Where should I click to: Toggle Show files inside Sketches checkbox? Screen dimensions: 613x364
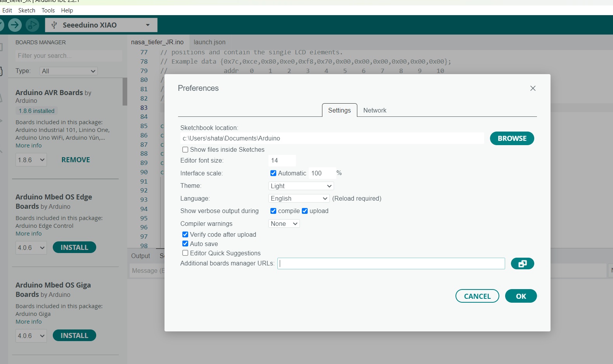click(x=185, y=150)
